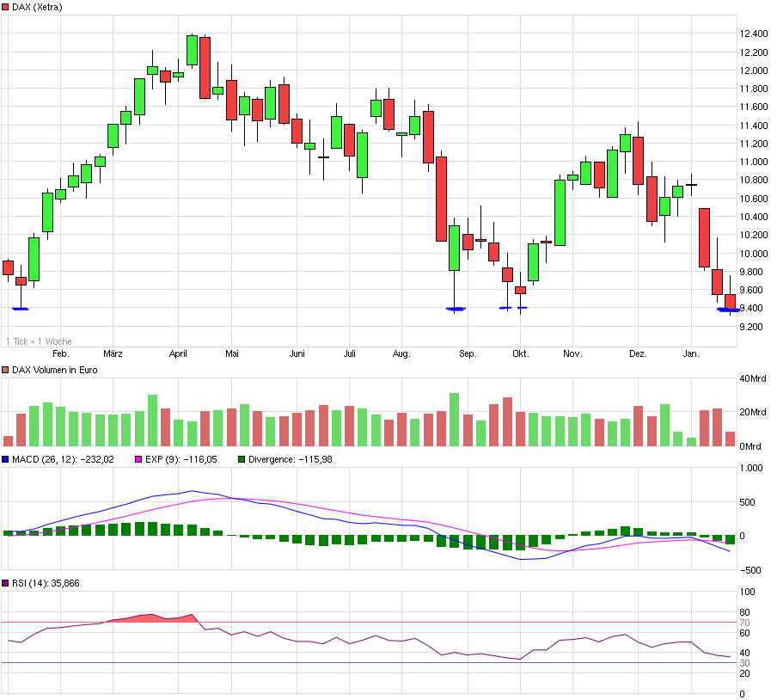The height and width of the screenshot is (700, 777).
Task: Click the "April" month label
Action: 178,353
